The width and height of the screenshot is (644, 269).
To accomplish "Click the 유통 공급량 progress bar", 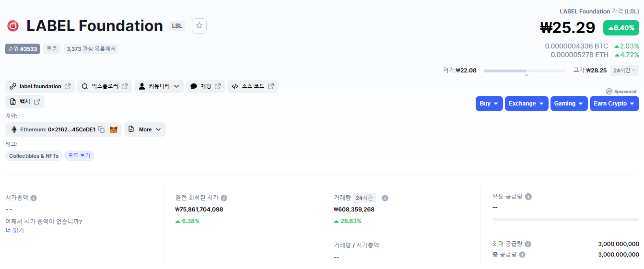I will pyautogui.click(x=566, y=220).
